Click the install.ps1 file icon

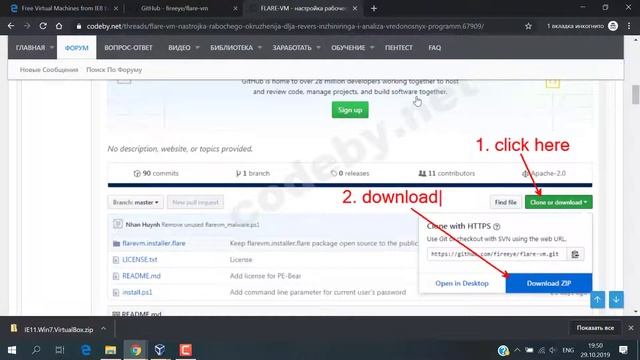click(116, 293)
